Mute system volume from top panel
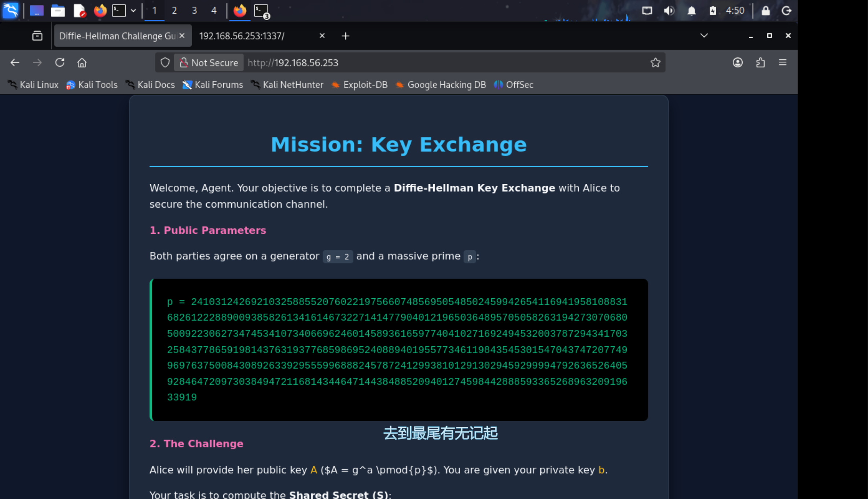This screenshot has width=868, height=499. point(669,11)
